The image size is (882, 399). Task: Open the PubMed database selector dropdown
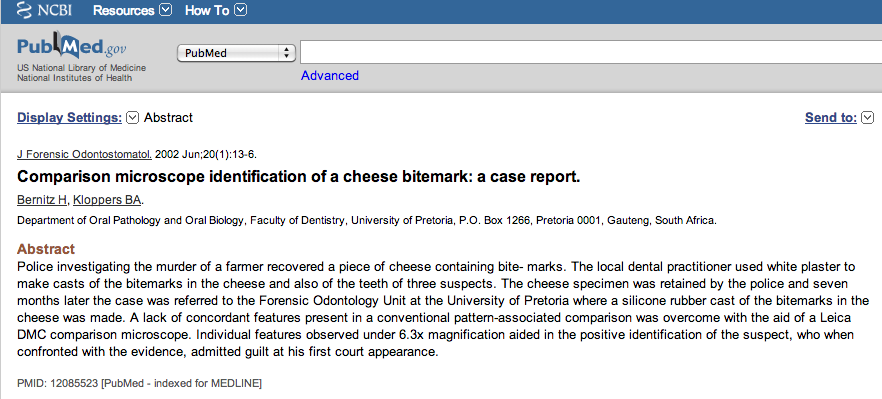pos(236,53)
